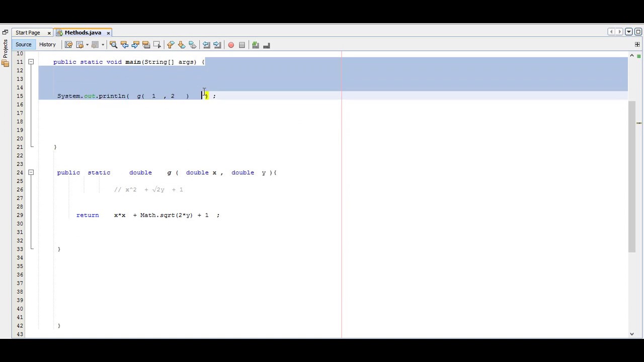
Task: Toggle Rectangular Selection icon
Action: click(x=157, y=45)
